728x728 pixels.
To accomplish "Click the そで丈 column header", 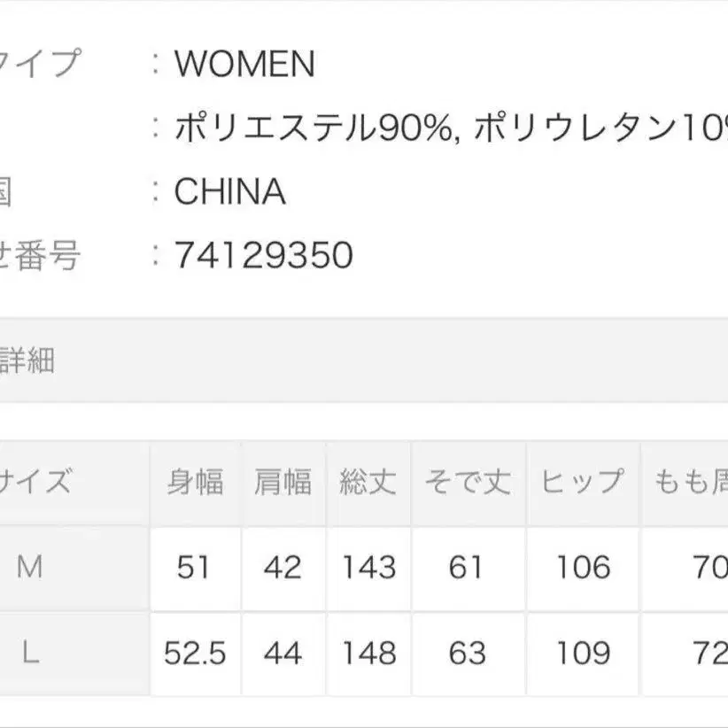I will coord(467,483).
